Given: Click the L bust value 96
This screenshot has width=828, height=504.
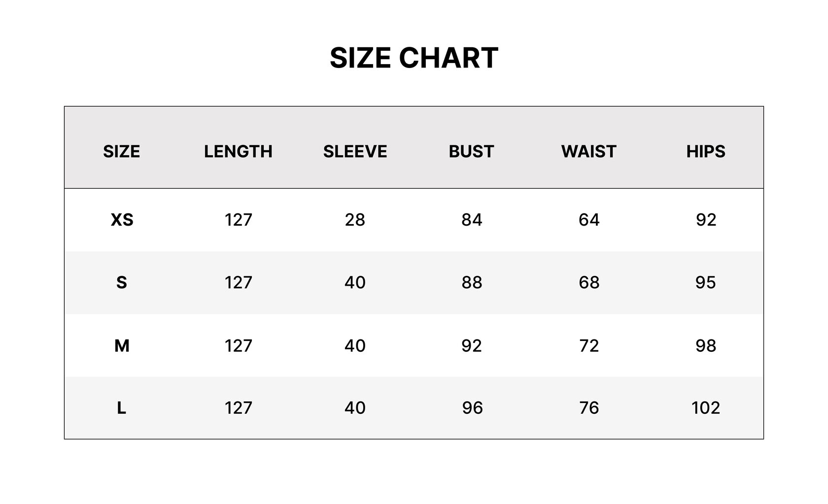Looking at the screenshot, I should pos(472,408).
